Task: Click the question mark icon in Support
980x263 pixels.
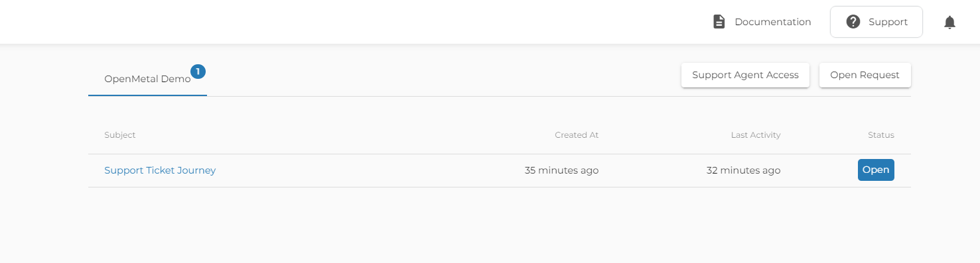Action: tap(853, 22)
